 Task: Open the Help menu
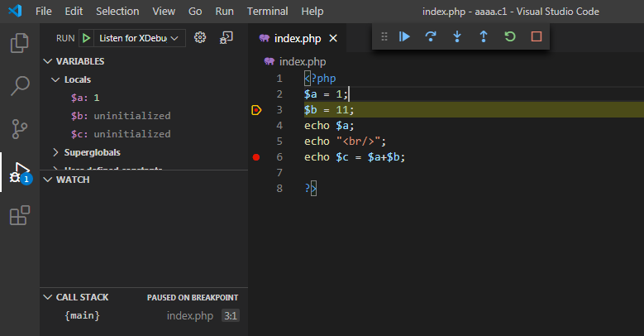click(x=312, y=11)
